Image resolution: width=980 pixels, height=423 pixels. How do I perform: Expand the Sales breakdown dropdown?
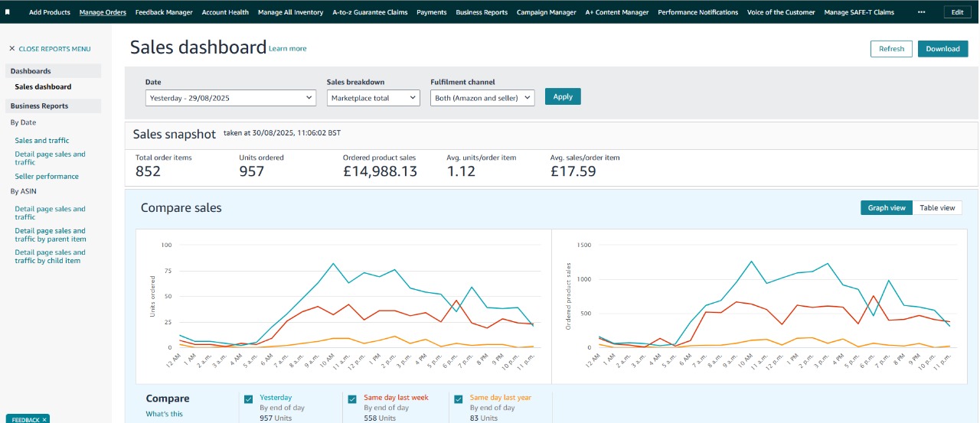coord(373,98)
